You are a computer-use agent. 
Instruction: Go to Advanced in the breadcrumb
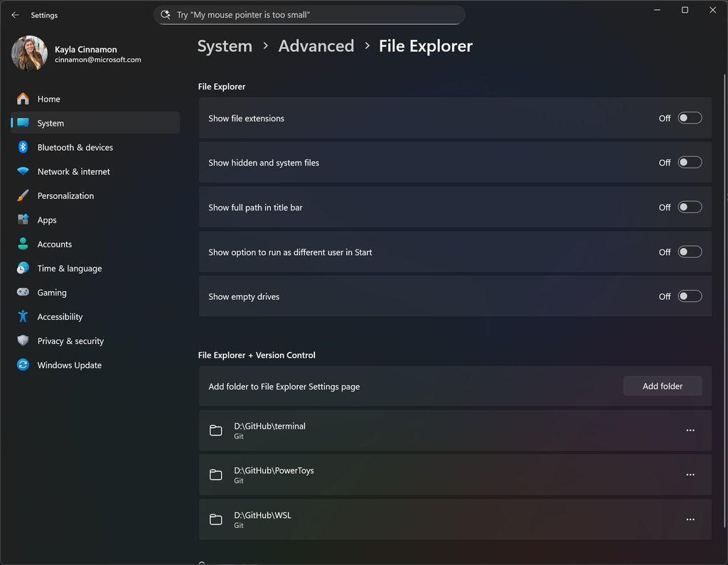[316, 45]
